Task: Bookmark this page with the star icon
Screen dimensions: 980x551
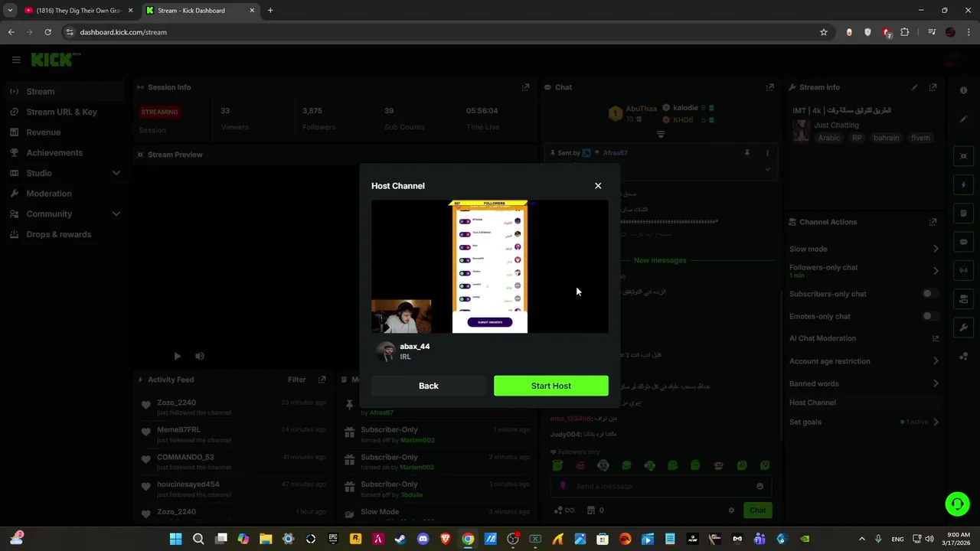Action: pos(824,32)
